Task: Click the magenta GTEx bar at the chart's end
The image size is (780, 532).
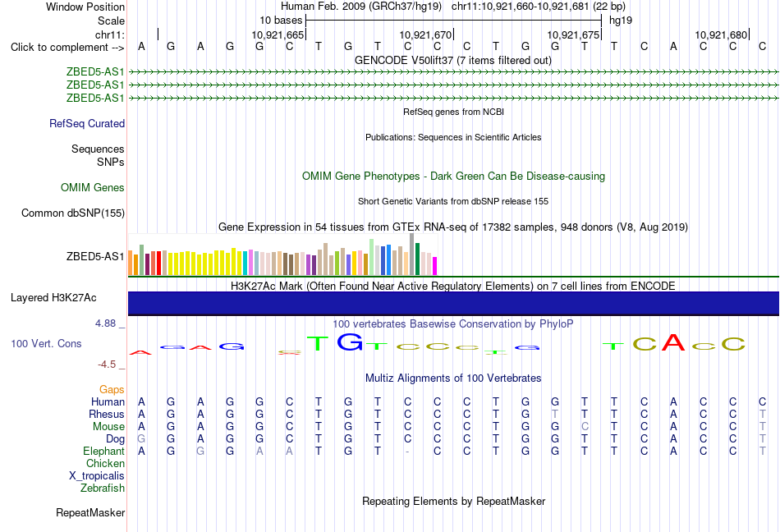Action: click(435, 266)
